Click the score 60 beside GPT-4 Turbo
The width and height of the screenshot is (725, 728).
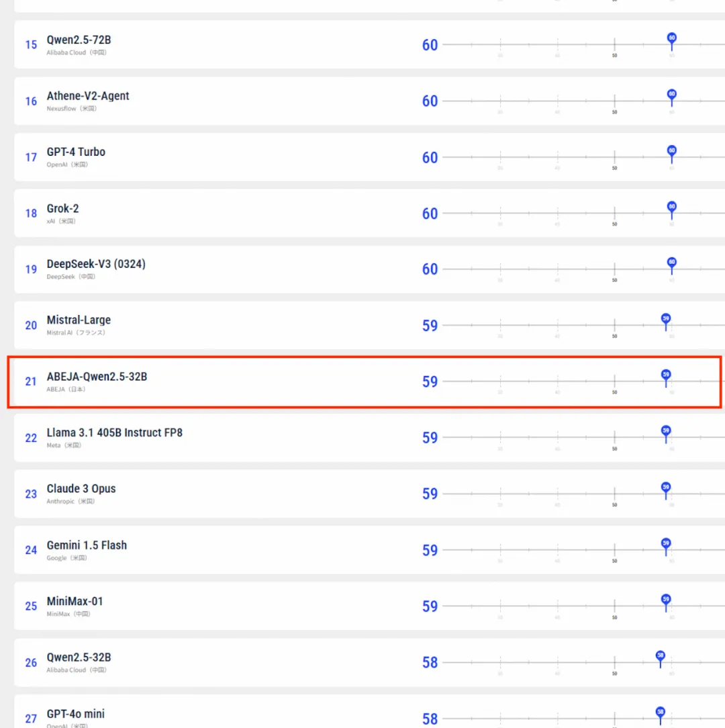point(430,158)
